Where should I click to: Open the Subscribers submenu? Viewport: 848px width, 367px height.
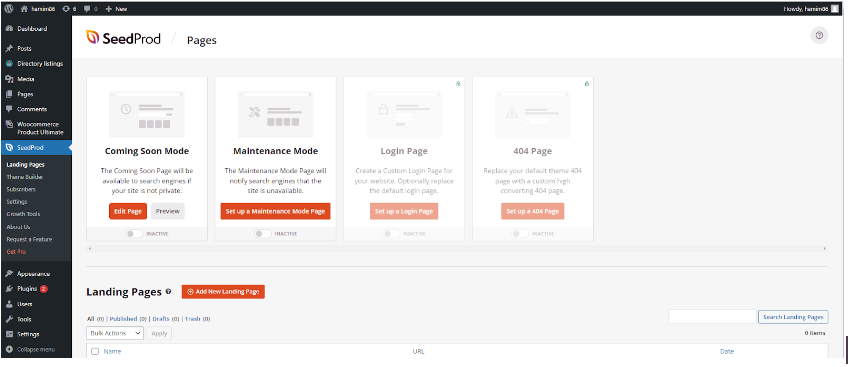click(x=21, y=189)
